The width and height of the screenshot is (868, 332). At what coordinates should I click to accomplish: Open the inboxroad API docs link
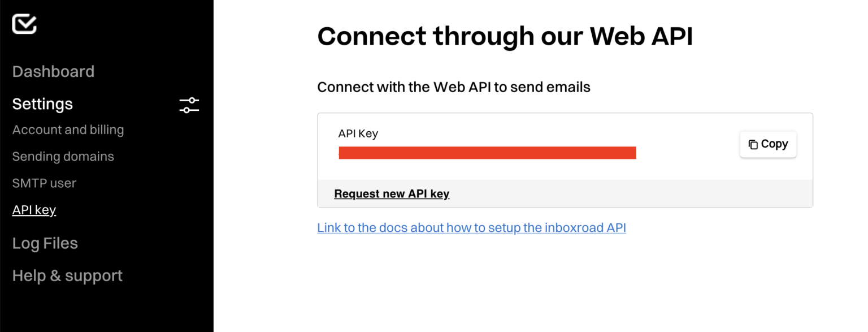tap(471, 228)
